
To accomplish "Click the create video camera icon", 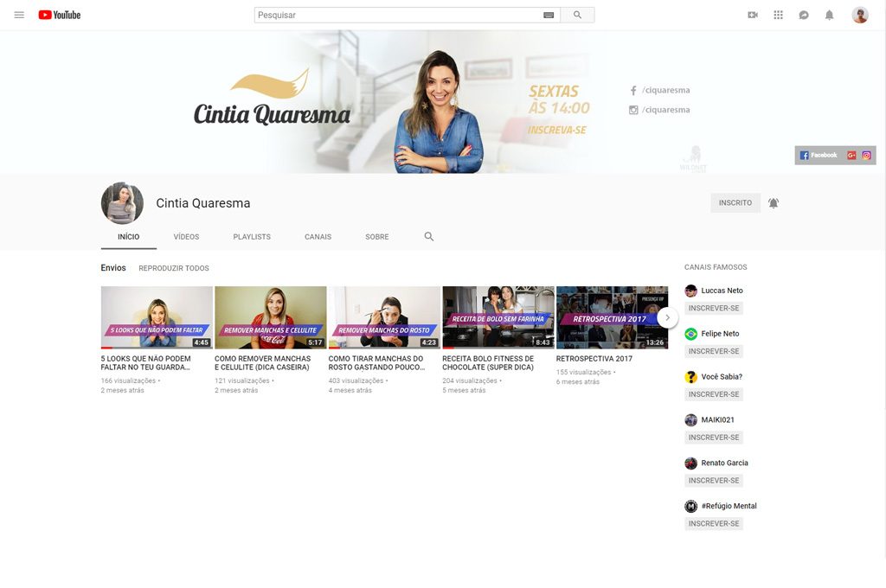I will coord(753,15).
